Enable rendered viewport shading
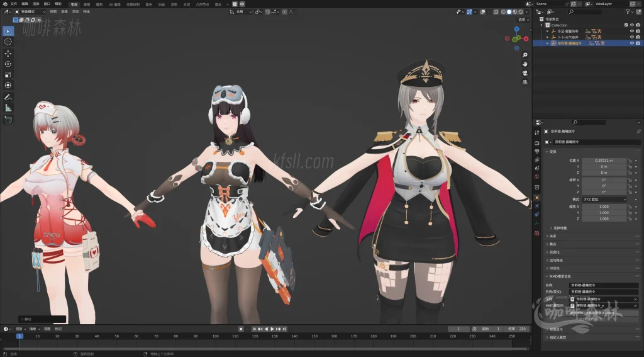Image resolution: width=644 pixels, height=357 pixels. pos(520,12)
